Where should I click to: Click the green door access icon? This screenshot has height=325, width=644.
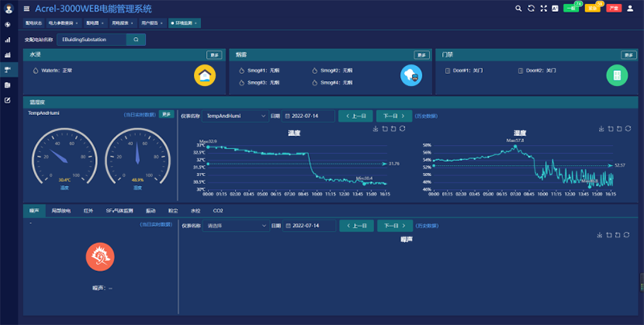(x=617, y=76)
